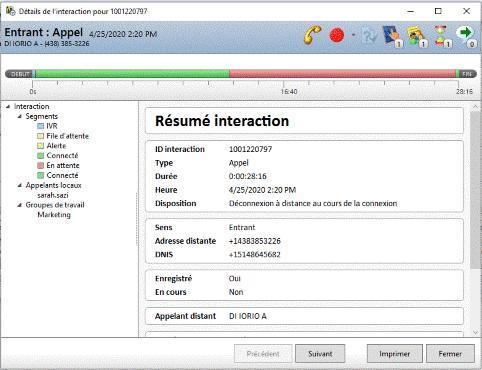Click the DEBUT marker on the timeline
This screenshot has height=370, width=482.
click(x=19, y=74)
